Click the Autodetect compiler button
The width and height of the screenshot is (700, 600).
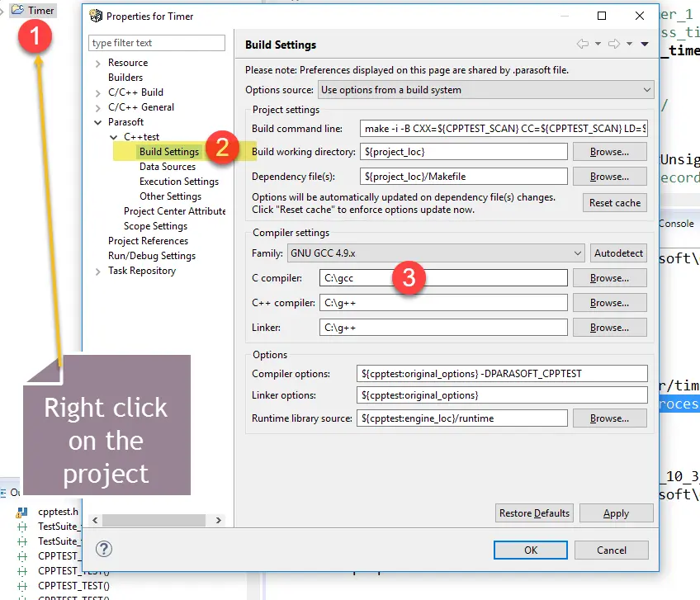coord(618,253)
